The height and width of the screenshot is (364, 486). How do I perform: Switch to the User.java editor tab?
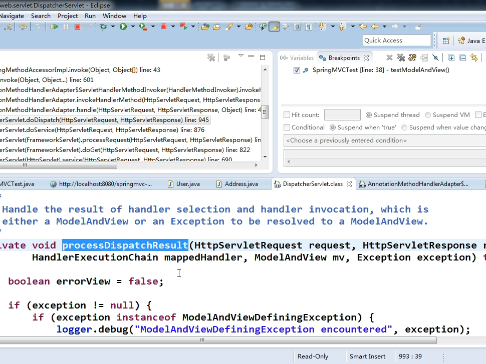click(184, 184)
